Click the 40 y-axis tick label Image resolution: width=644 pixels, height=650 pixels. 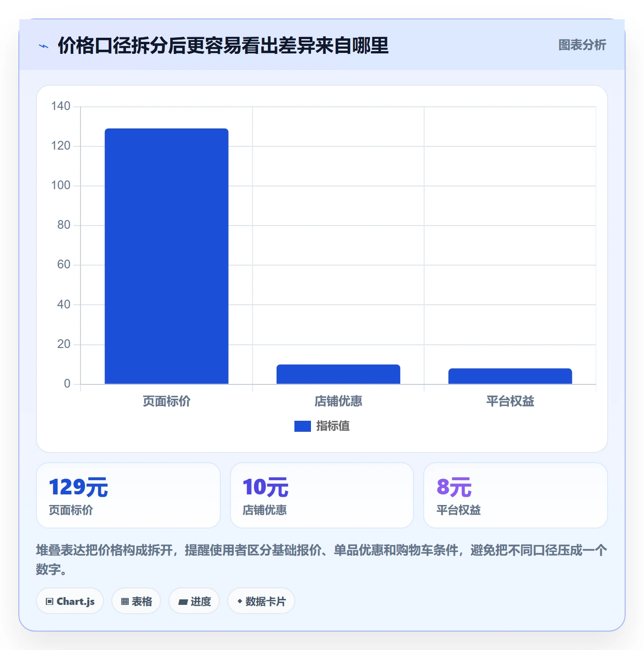pos(64,304)
